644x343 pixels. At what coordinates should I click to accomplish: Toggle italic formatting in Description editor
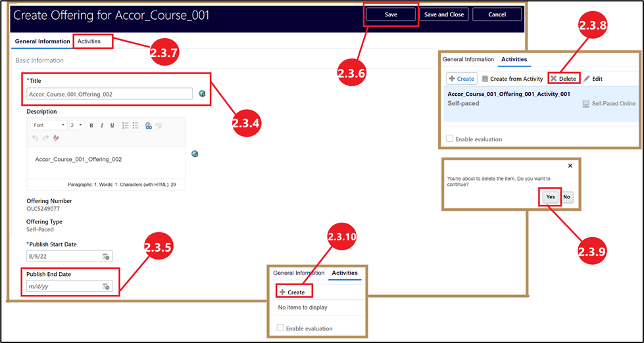pos(101,126)
